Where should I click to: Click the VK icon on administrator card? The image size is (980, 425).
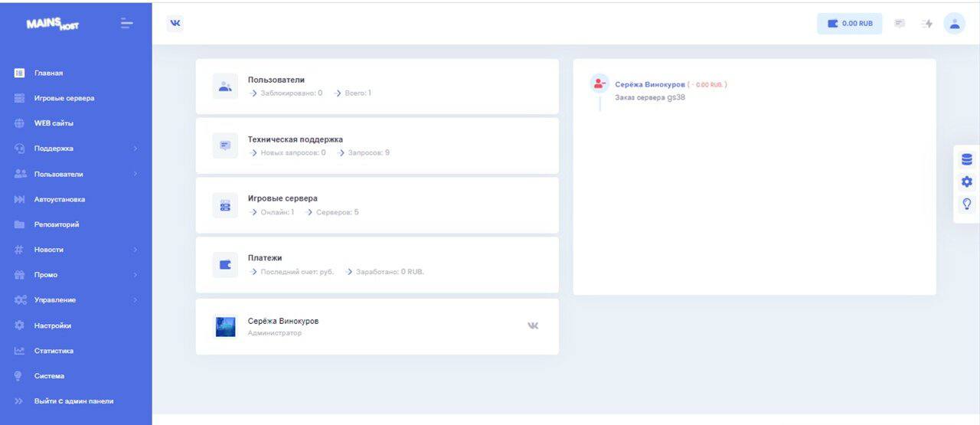[533, 326]
